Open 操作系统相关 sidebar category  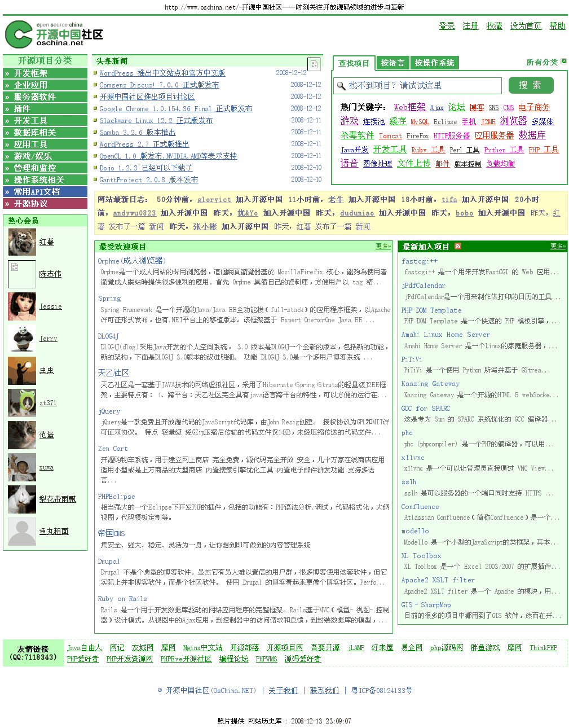coord(45,180)
